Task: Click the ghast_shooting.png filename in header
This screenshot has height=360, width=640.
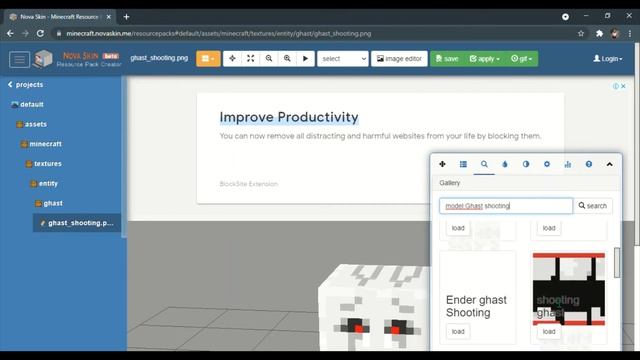Action: [x=159, y=58]
